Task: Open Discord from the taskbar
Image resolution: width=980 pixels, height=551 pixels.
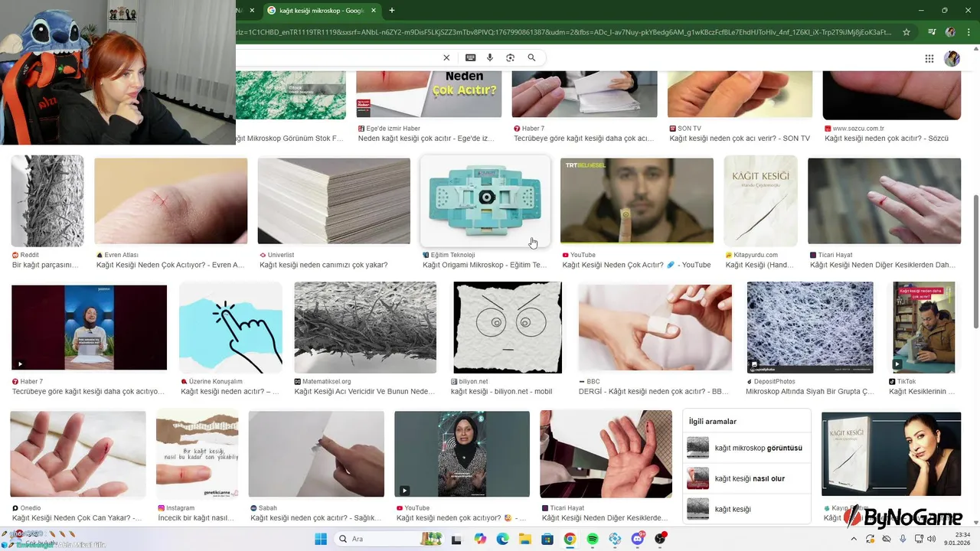Action: click(638, 539)
